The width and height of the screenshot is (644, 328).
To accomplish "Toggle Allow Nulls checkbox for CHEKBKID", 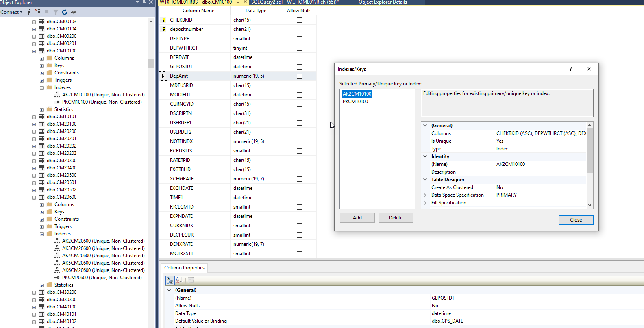I will (x=299, y=20).
